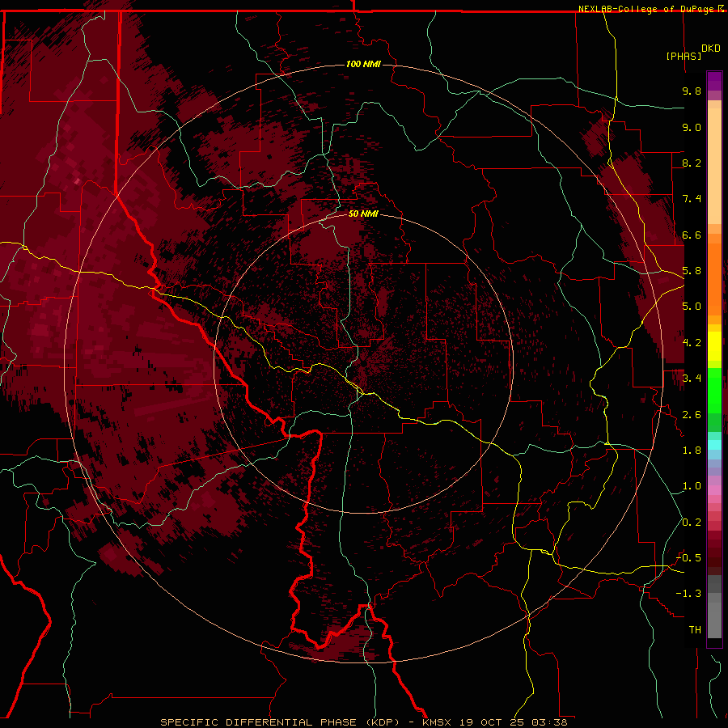Click the DKD legend unit label
The image size is (728, 728).
[711, 49]
